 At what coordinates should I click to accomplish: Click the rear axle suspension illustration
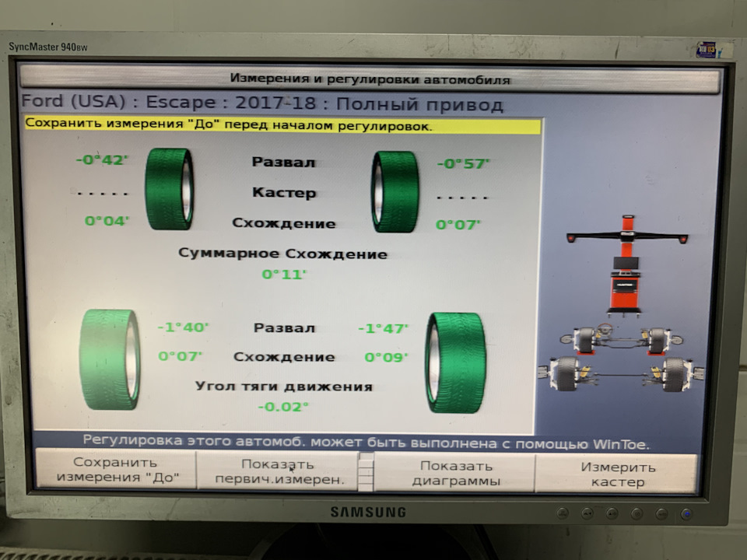coord(621,375)
